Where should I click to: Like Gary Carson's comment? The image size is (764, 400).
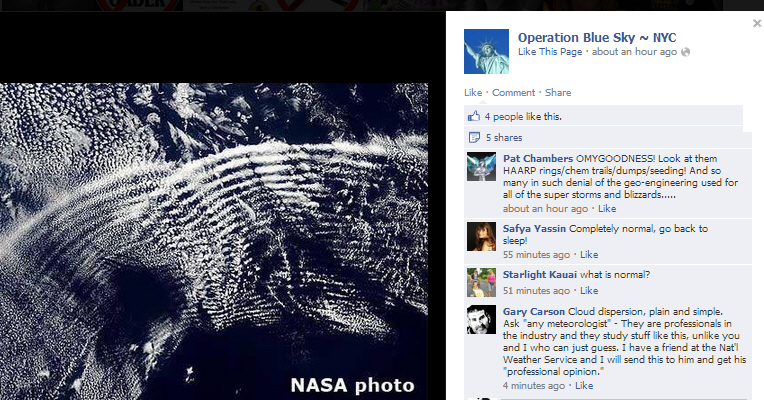click(584, 386)
